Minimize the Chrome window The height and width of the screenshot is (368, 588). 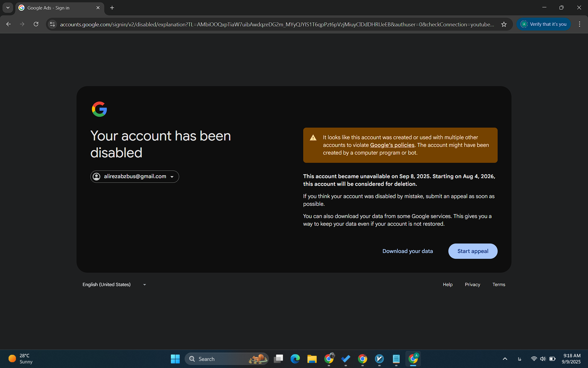pos(544,7)
